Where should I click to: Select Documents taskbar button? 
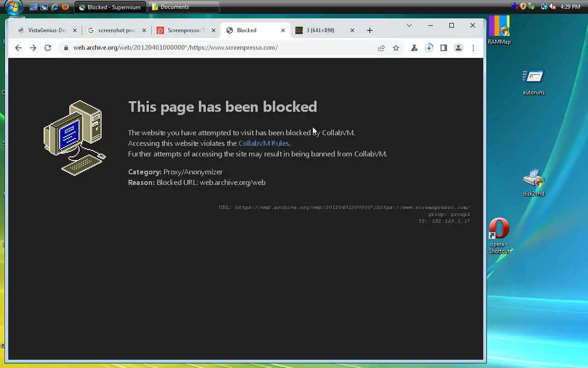(x=184, y=7)
